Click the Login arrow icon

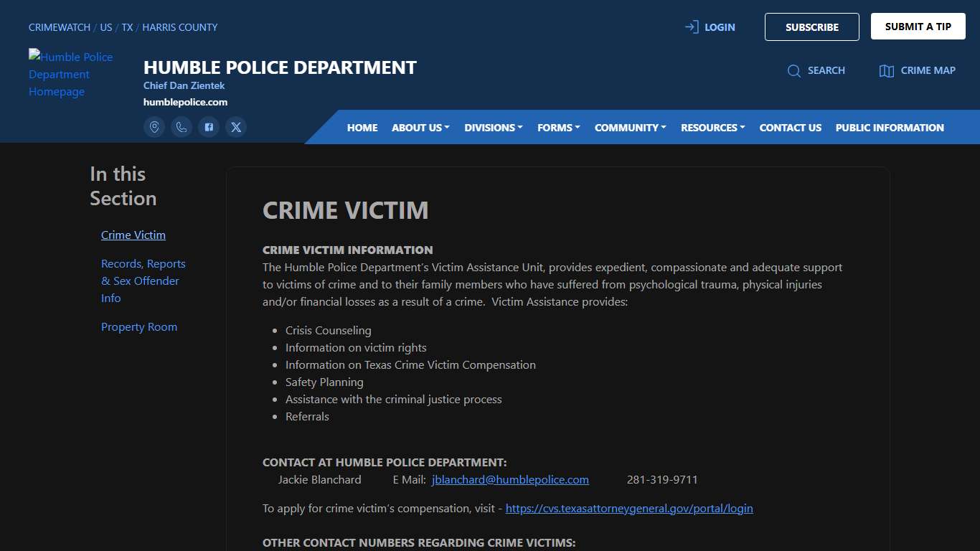[691, 27]
